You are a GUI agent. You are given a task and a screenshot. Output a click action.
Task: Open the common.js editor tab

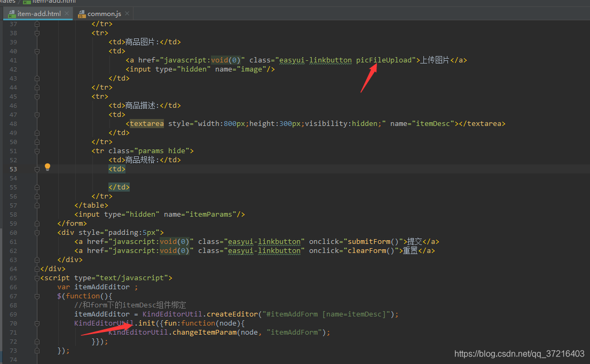click(104, 13)
